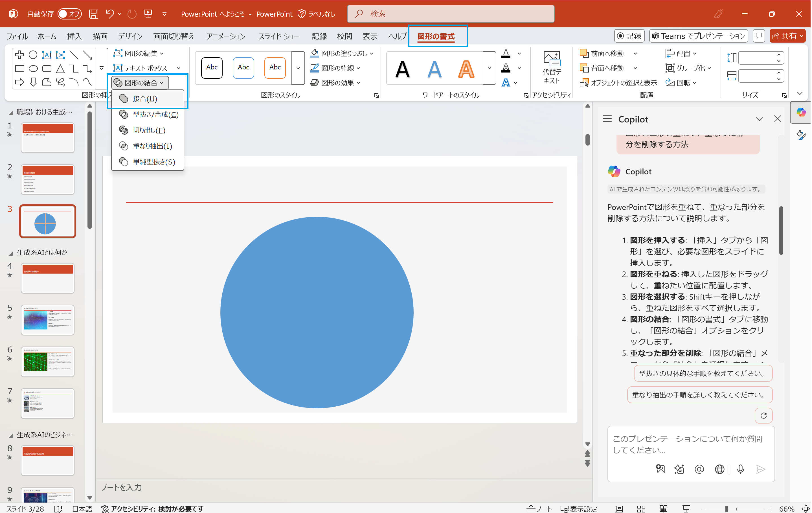Viewport: 812px width, 513px height.
Task: Click the 共有 share button
Action: [x=787, y=36]
